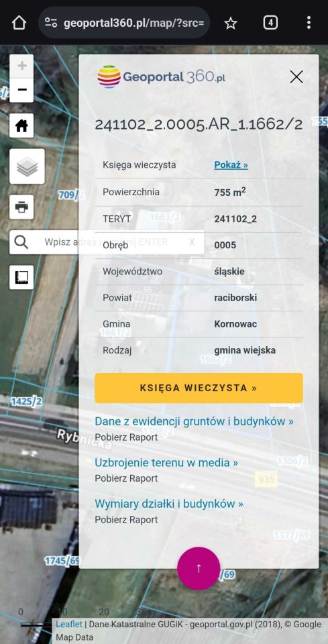Viewport: 328px width, 644px height.
Task: Tap the browser home icon
Action: click(19, 23)
